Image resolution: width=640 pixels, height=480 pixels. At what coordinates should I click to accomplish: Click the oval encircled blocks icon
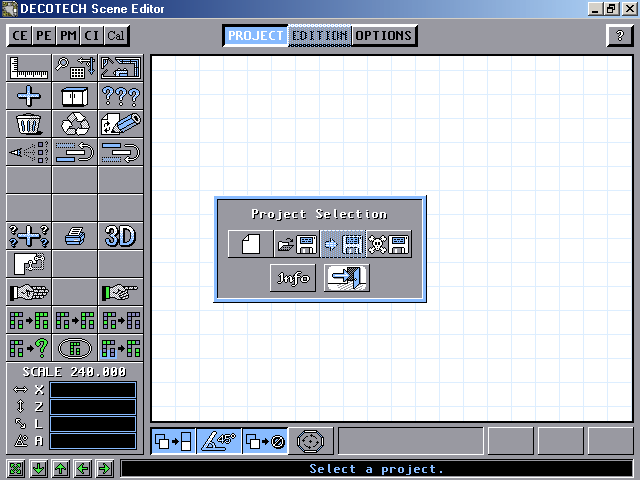click(x=75, y=348)
